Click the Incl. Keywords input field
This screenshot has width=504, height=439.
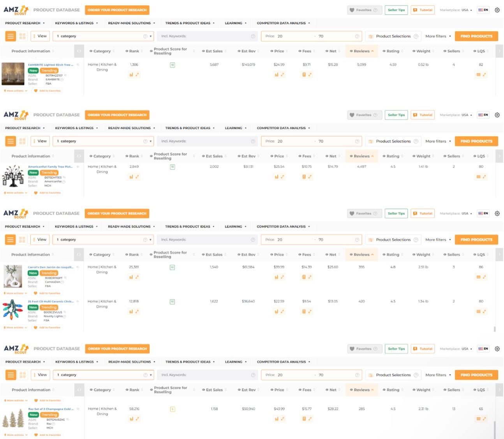tap(206, 36)
